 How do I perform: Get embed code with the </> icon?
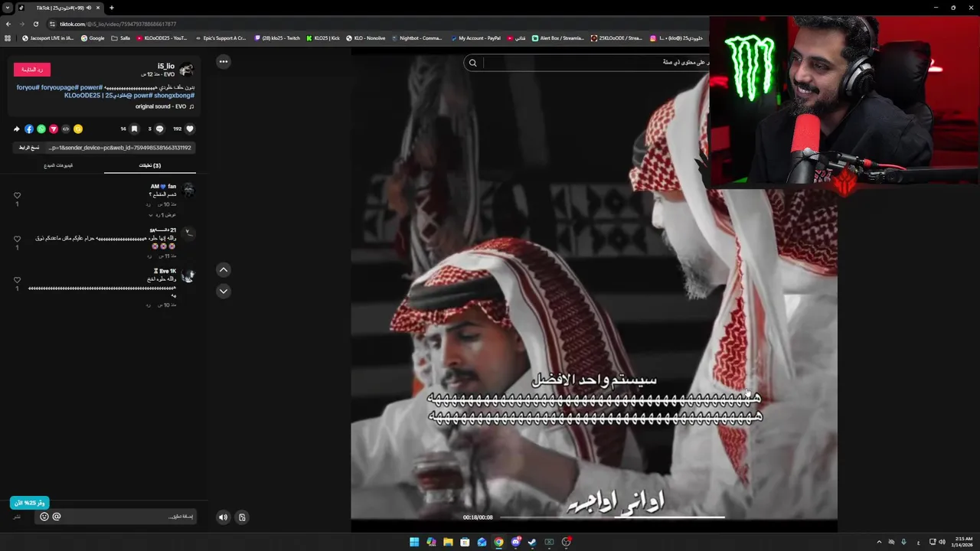click(66, 129)
